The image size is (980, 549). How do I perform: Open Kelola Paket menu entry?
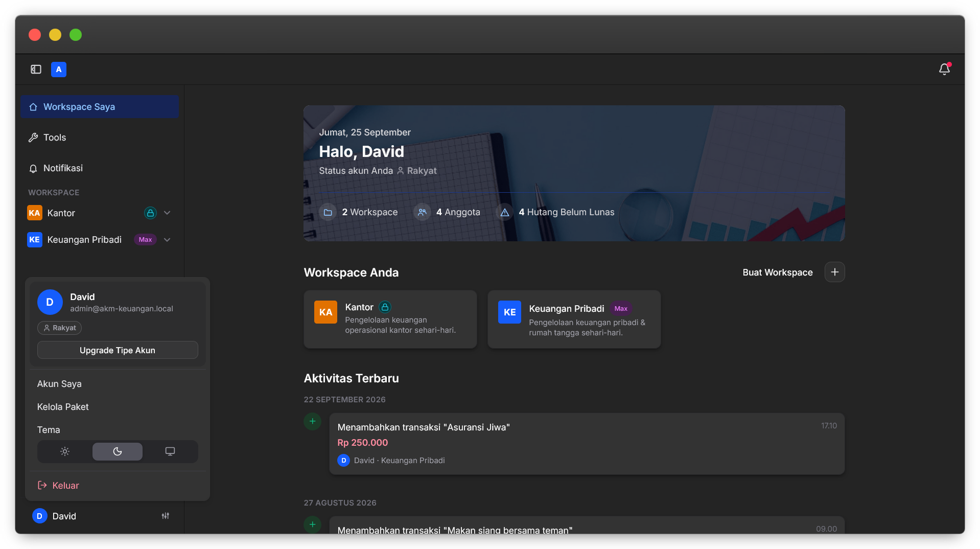[118, 407]
